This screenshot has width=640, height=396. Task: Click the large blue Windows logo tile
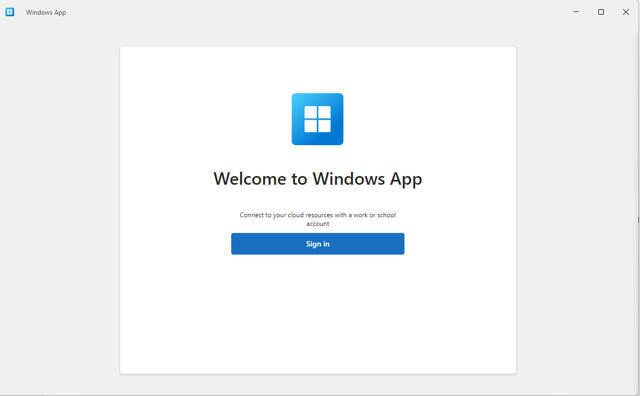[x=318, y=119]
